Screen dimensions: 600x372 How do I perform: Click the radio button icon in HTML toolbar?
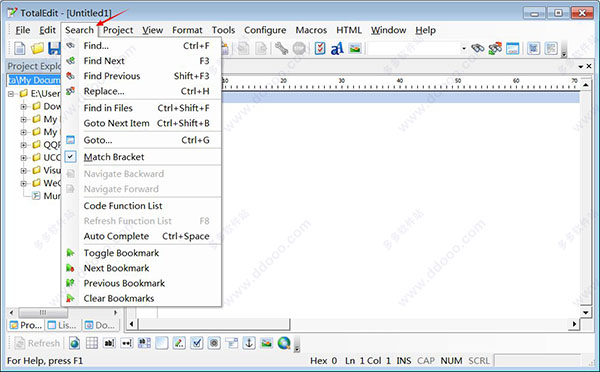tap(214, 343)
